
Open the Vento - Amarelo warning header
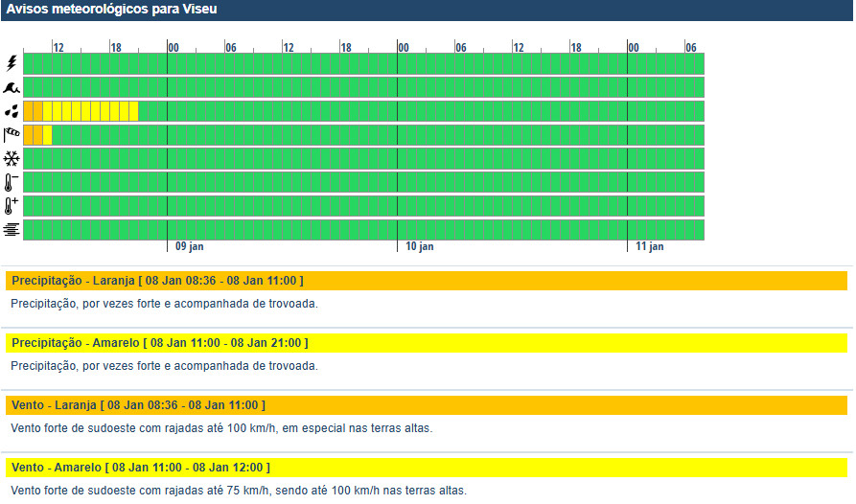(x=427, y=468)
